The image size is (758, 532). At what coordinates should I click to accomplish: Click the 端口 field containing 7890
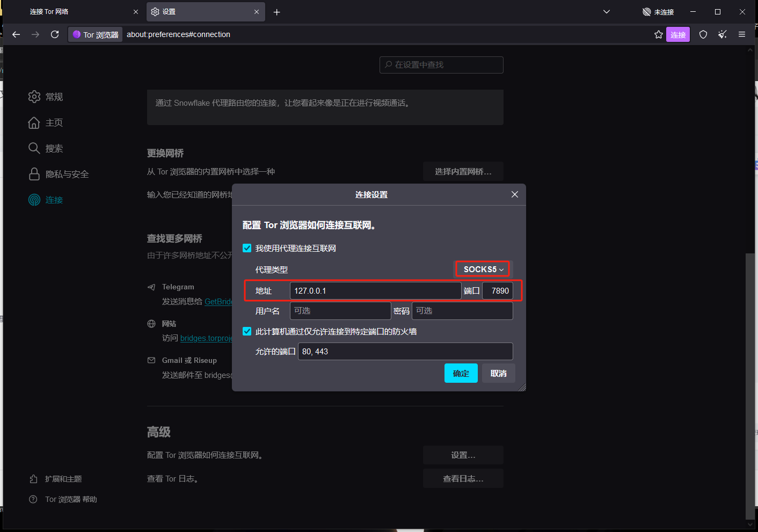click(x=498, y=290)
